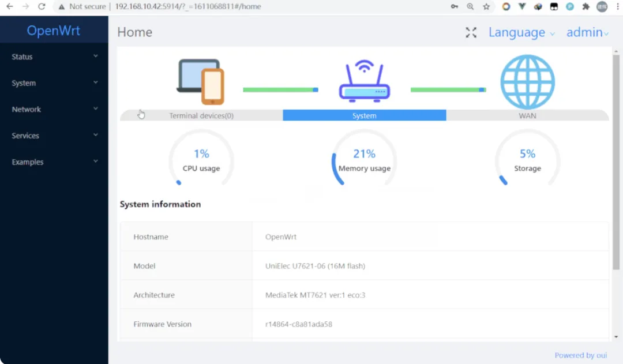Open the browser three-dot menu

coord(617,6)
